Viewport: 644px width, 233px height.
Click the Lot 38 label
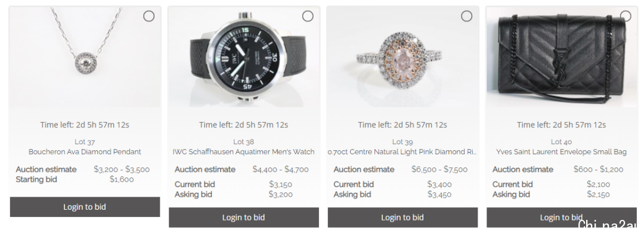244,142
